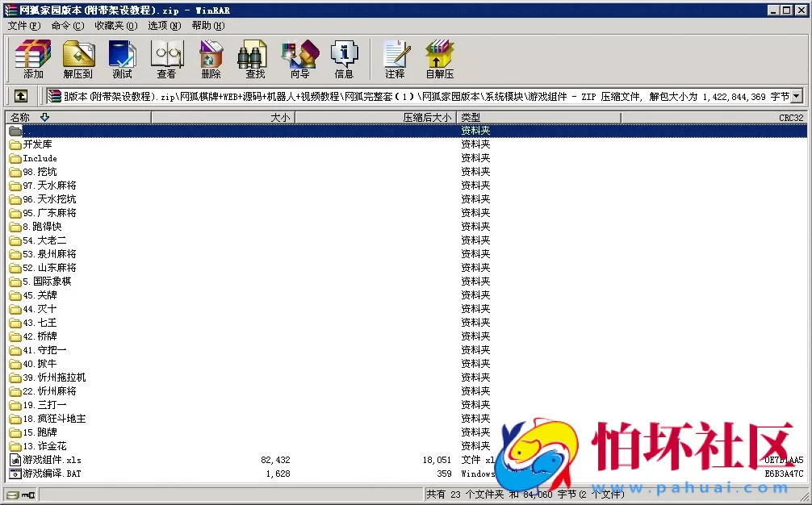Click the 大小 column header
The image size is (812, 505).
(x=280, y=117)
